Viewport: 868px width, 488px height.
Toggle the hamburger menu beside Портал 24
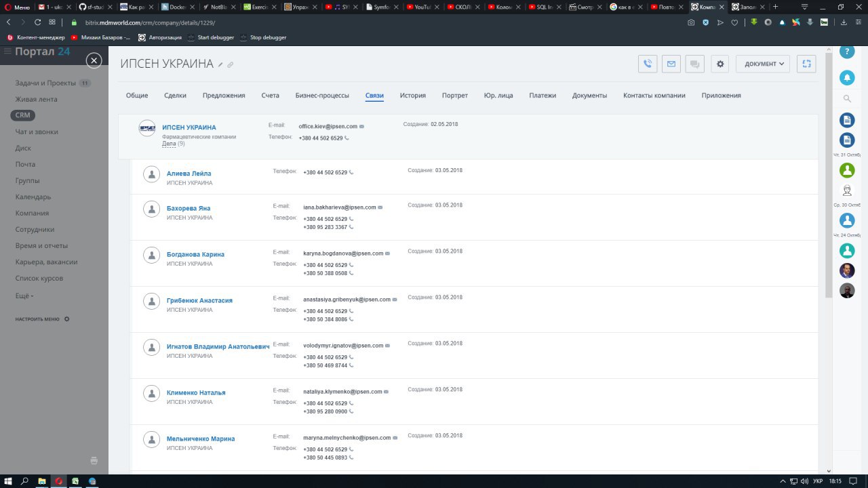[x=7, y=52]
